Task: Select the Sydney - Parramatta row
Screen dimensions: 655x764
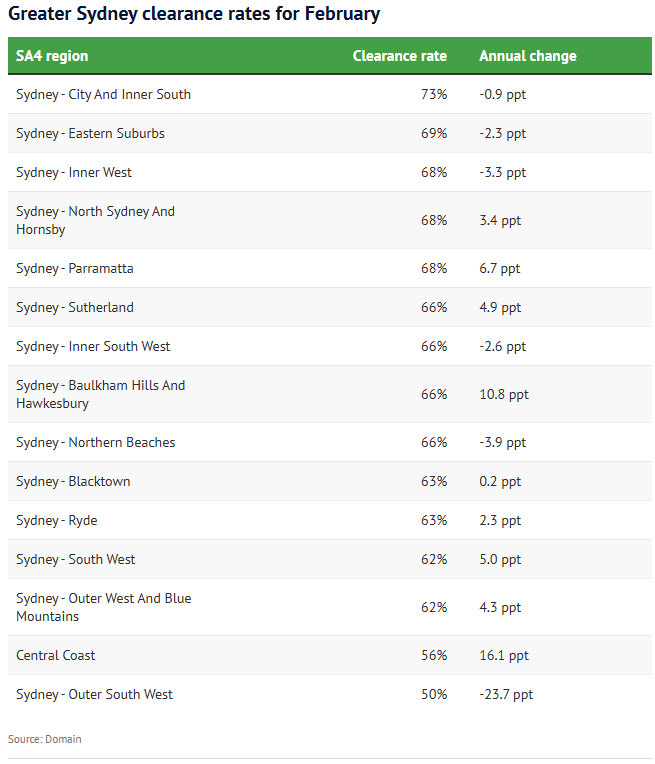Action: coord(329,268)
